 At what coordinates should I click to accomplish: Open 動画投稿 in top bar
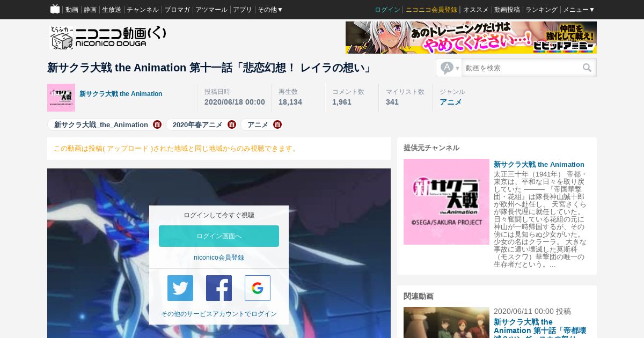click(507, 10)
